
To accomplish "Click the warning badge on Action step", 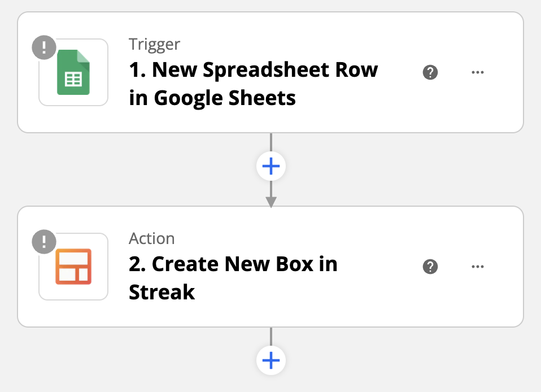I will point(44,242).
